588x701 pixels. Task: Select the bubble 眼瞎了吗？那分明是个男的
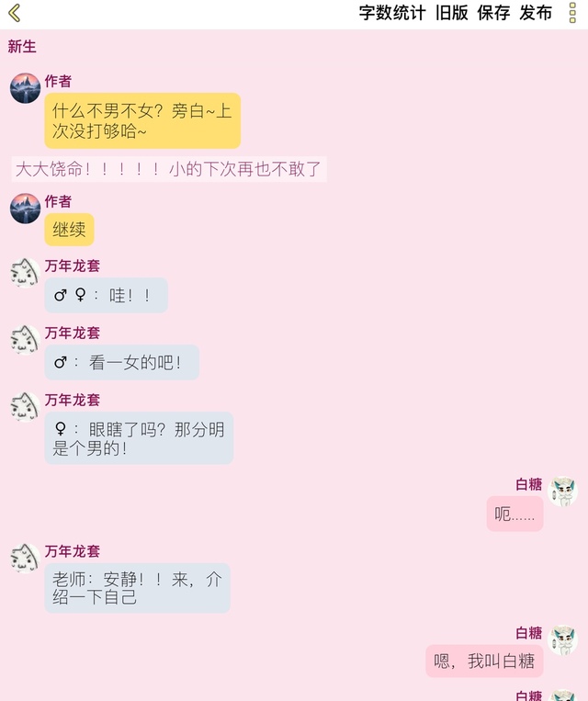coord(139,438)
